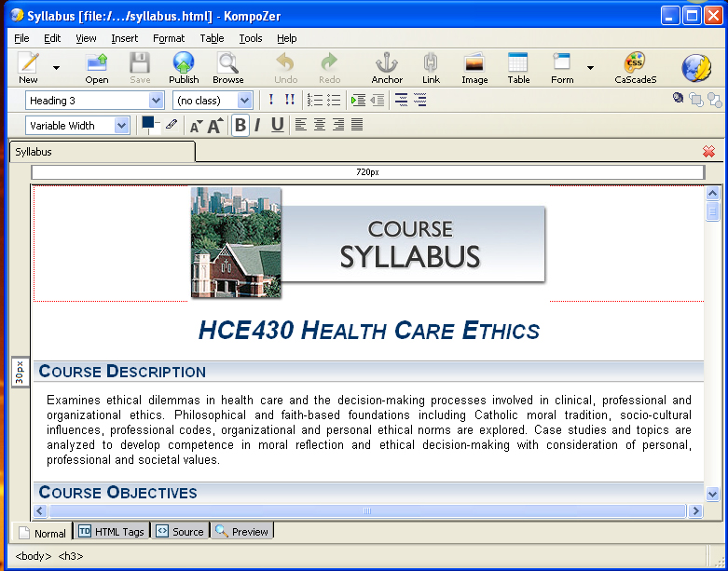Image resolution: width=728 pixels, height=571 pixels.
Task: Justify the text alignment
Action: [357, 124]
